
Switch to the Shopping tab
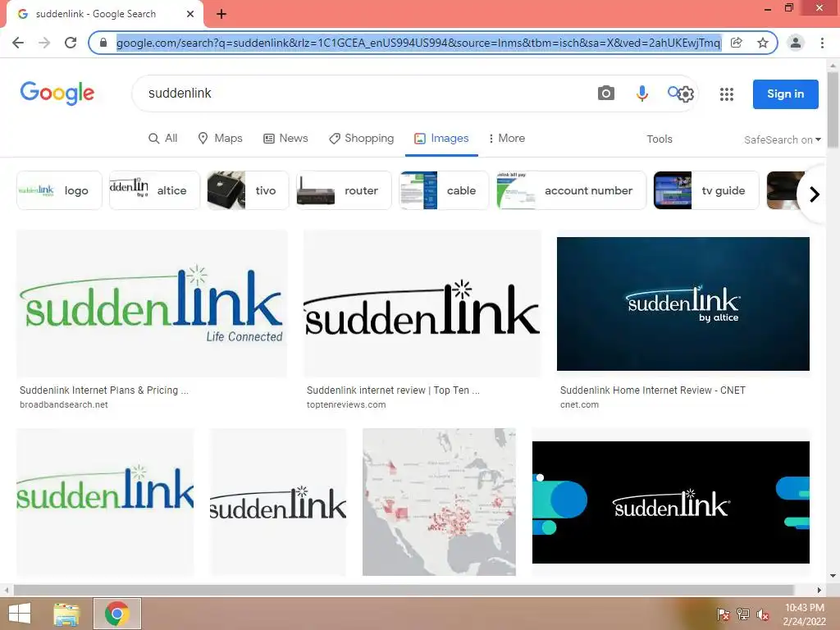pyautogui.click(x=361, y=138)
